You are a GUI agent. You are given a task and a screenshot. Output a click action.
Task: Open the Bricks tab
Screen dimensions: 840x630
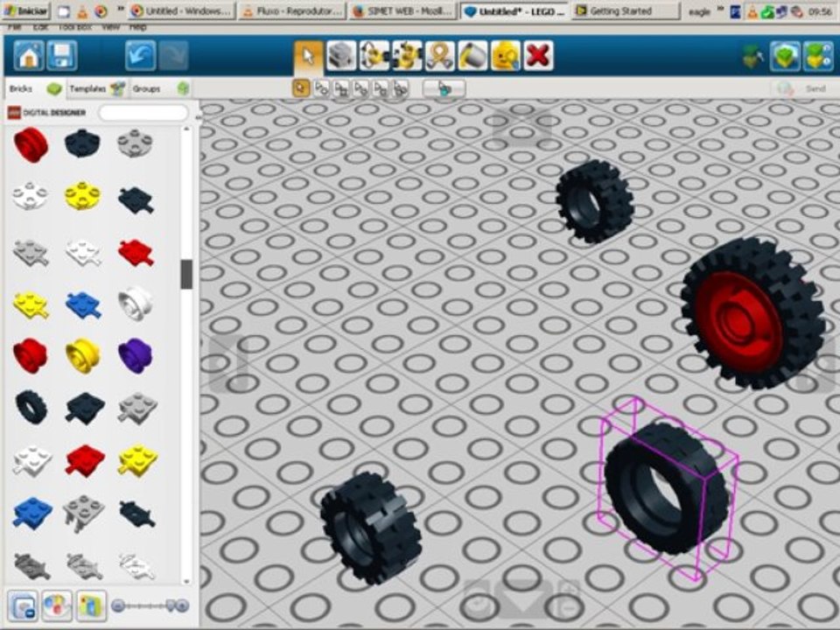coord(35,89)
